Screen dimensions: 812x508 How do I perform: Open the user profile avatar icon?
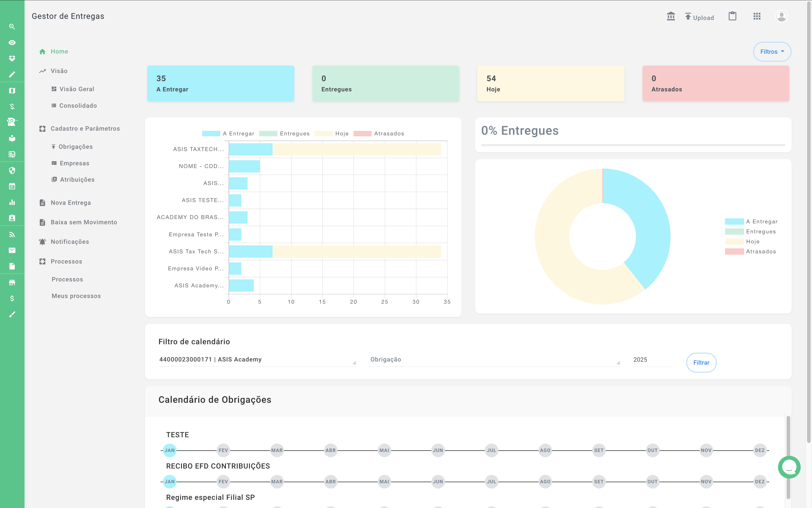click(x=781, y=16)
